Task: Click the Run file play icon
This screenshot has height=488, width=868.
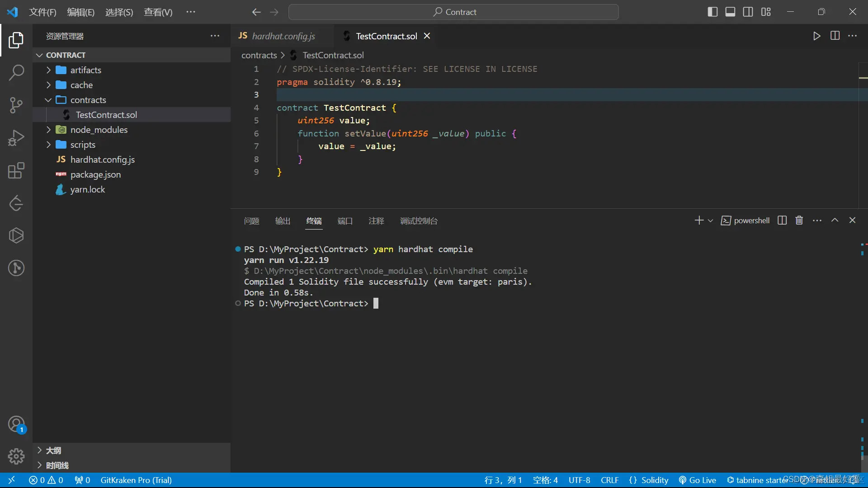Action: click(816, 36)
